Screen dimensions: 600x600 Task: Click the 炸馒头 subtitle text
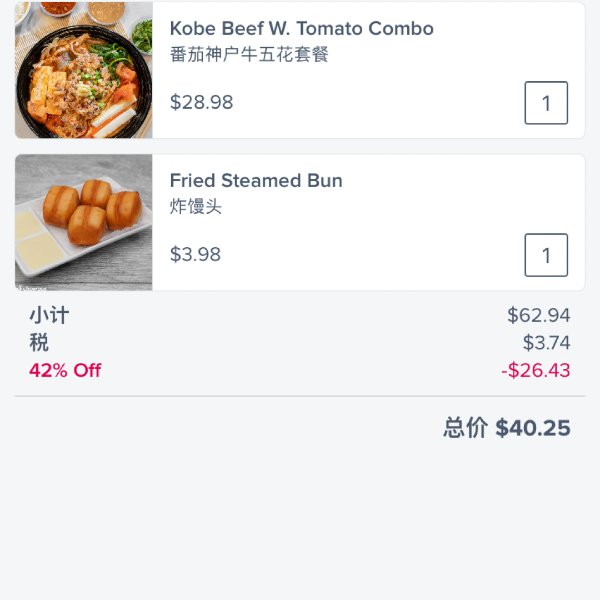[x=196, y=206]
